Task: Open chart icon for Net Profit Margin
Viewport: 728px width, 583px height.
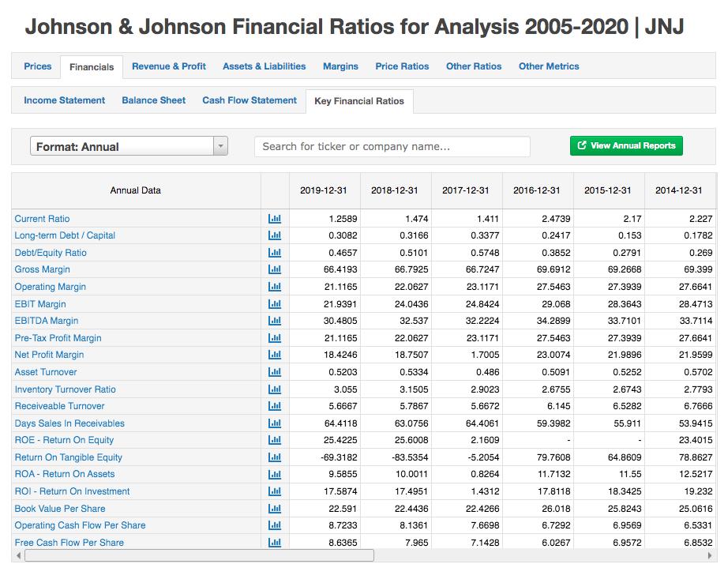Action: coord(275,355)
